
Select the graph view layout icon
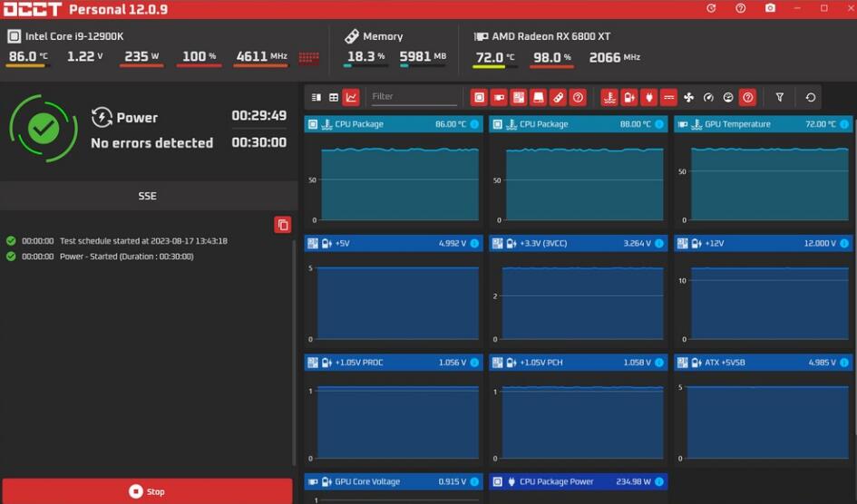351,97
